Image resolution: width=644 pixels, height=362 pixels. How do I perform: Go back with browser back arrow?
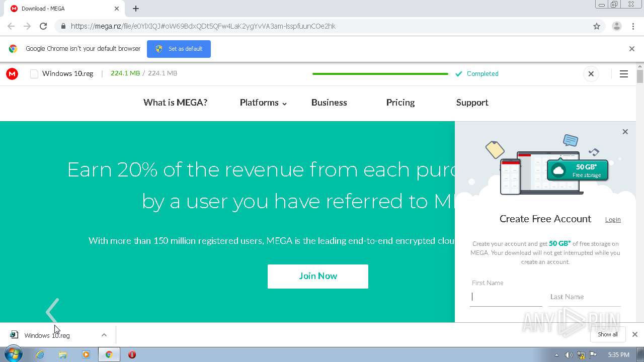[11, 26]
